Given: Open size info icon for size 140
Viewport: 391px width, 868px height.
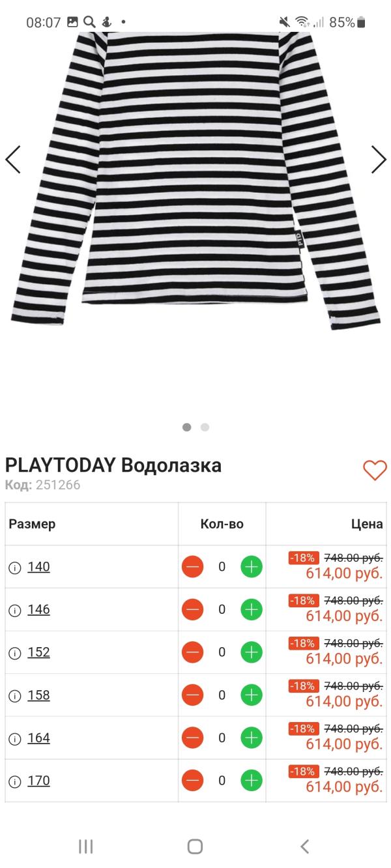Looking at the screenshot, I should (15, 568).
